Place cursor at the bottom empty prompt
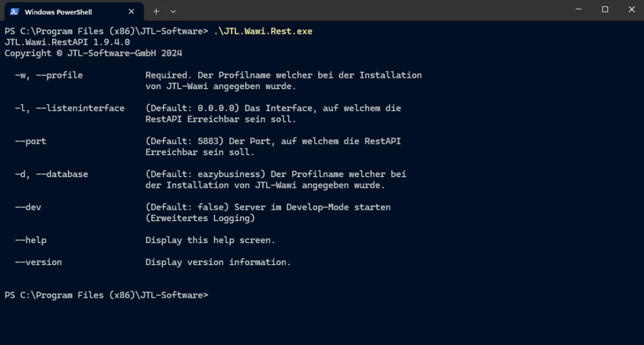The width and height of the screenshot is (644, 345). pos(213,295)
